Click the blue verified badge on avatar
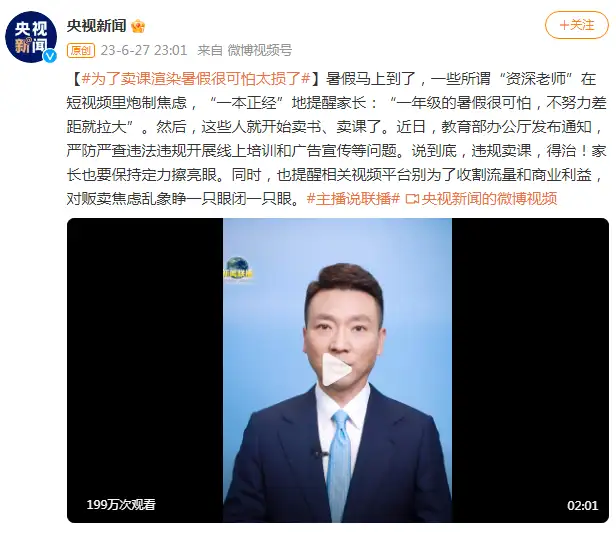This screenshot has height=534, width=616. coord(50,56)
